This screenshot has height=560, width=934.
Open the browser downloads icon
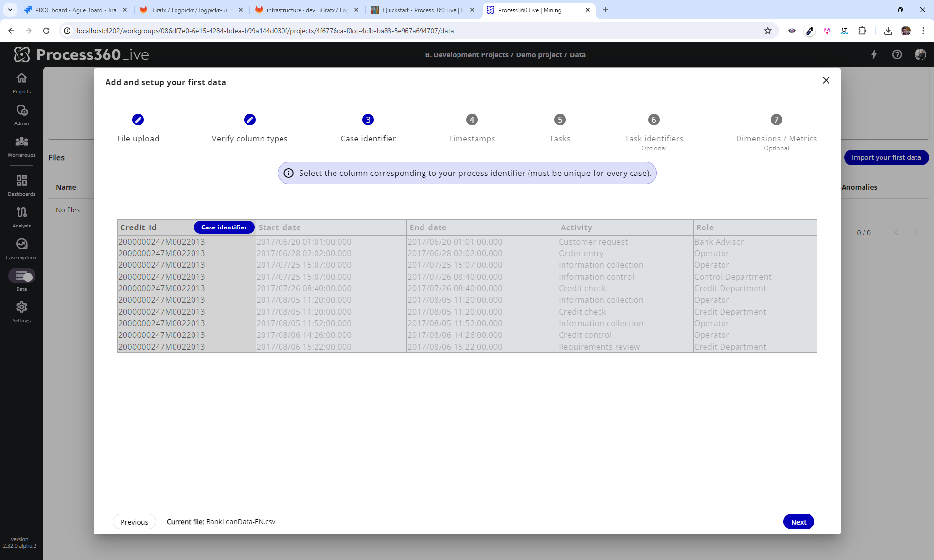(888, 31)
